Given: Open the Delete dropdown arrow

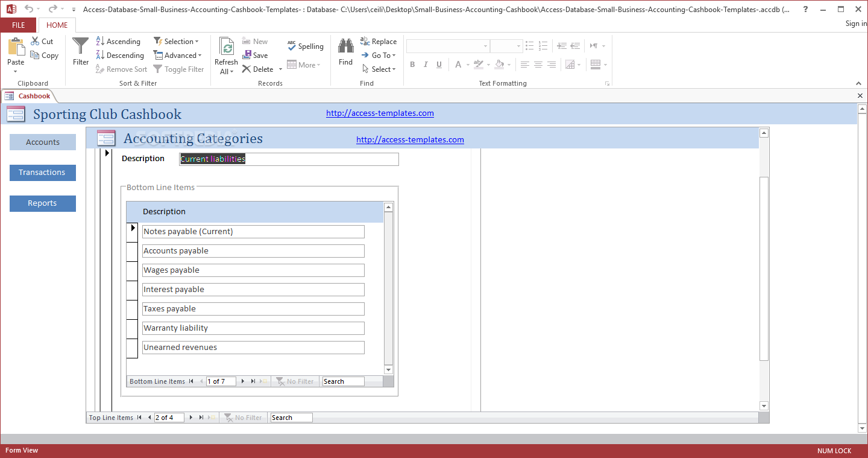Looking at the screenshot, I should tap(280, 69).
